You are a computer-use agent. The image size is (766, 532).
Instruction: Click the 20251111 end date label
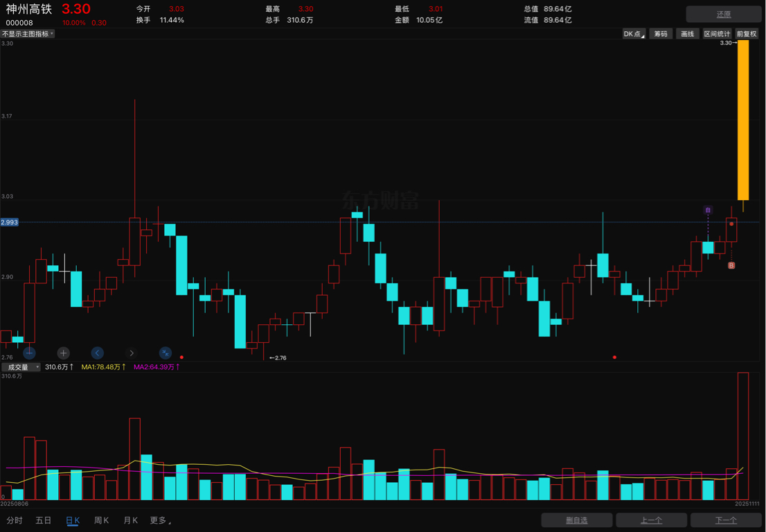pyautogui.click(x=747, y=503)
